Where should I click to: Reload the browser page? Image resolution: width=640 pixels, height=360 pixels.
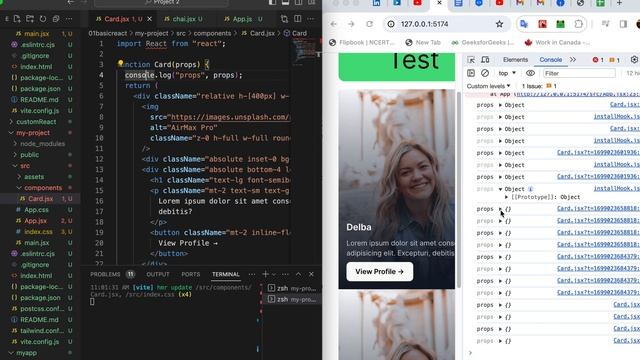(369, 24)
